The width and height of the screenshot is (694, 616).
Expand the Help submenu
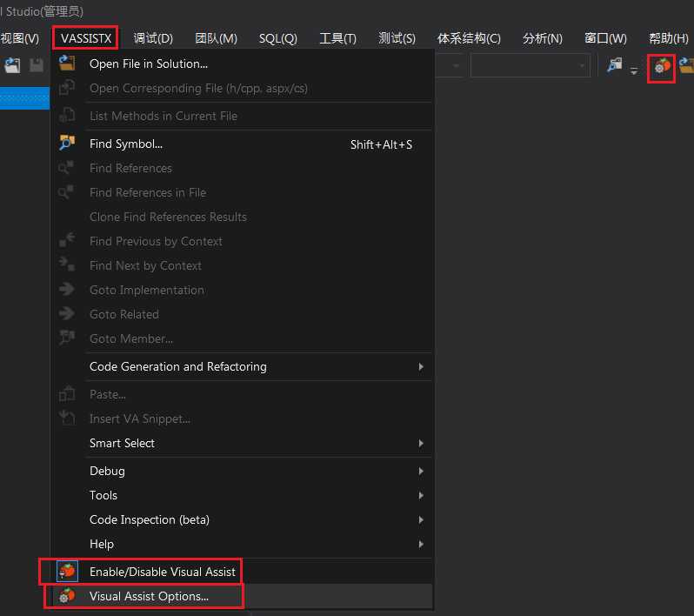click(242, 544)
